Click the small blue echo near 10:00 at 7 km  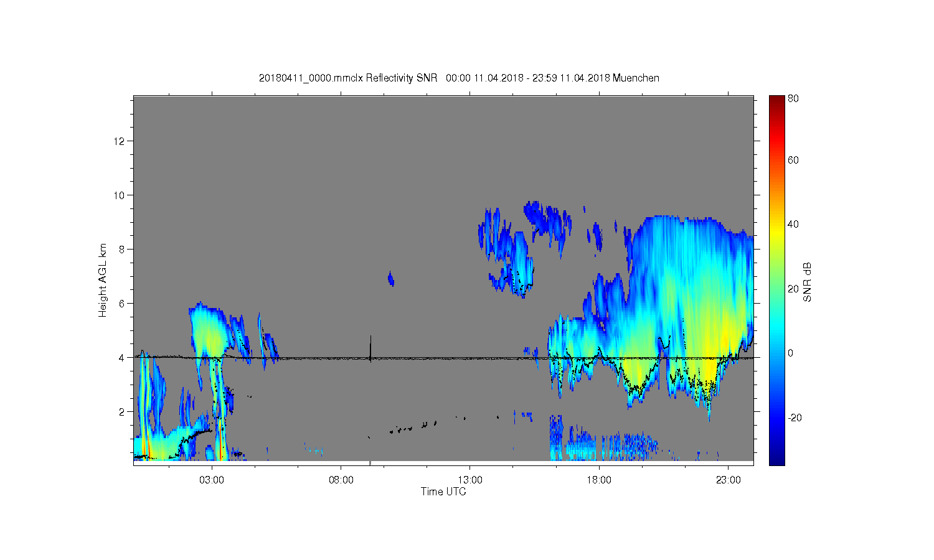pos(391,279)
